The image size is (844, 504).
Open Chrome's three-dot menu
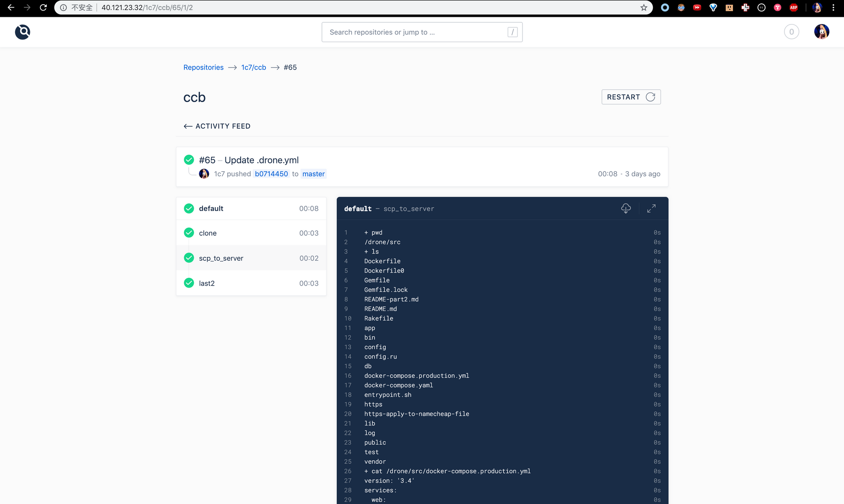pyautogui.click(x=833, y=8)
